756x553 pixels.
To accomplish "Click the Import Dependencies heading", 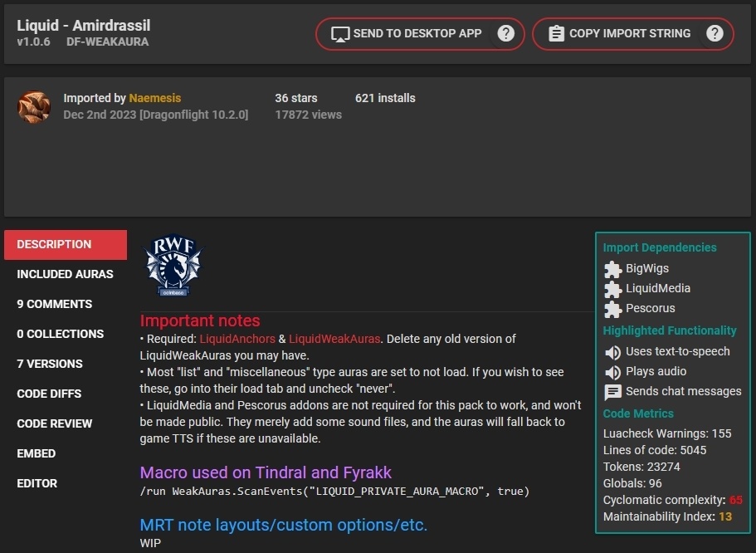I will 660,247.
